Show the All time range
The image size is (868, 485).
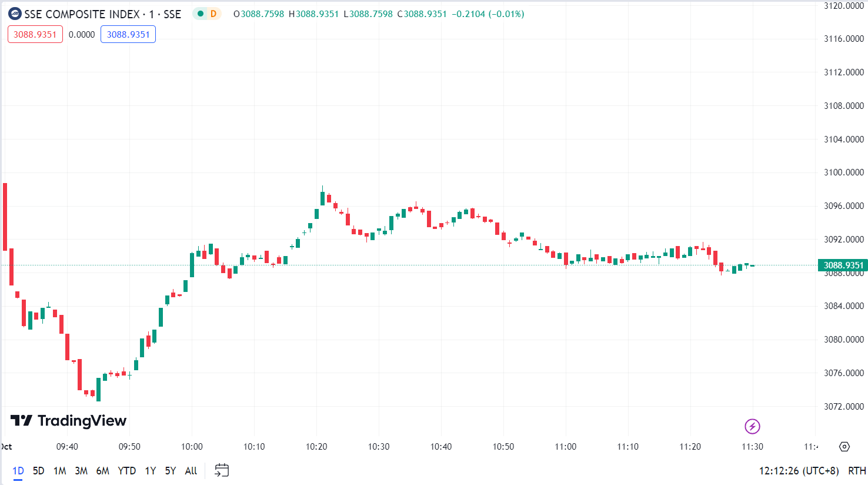coord(191,471)
